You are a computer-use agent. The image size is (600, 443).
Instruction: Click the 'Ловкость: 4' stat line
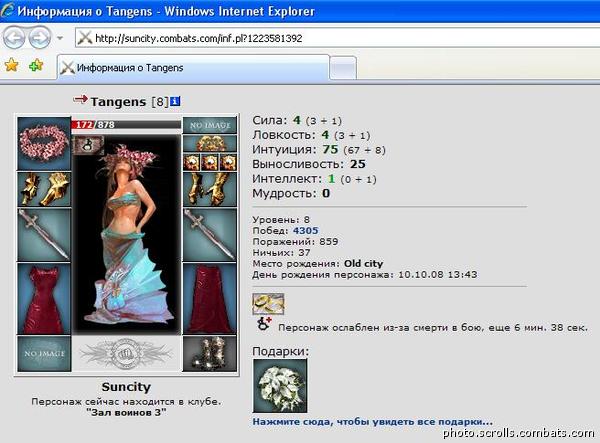[x=311, y=135]
